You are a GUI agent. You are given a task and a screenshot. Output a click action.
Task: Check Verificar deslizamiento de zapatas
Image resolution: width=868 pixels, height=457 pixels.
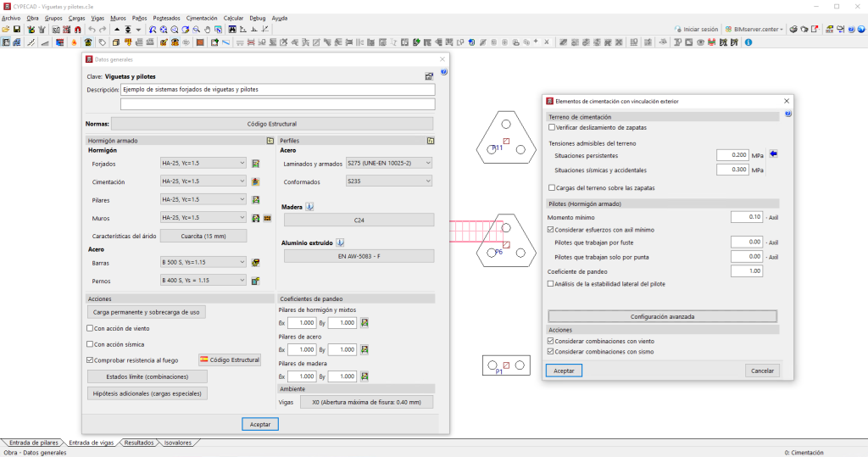coord(551,127)
